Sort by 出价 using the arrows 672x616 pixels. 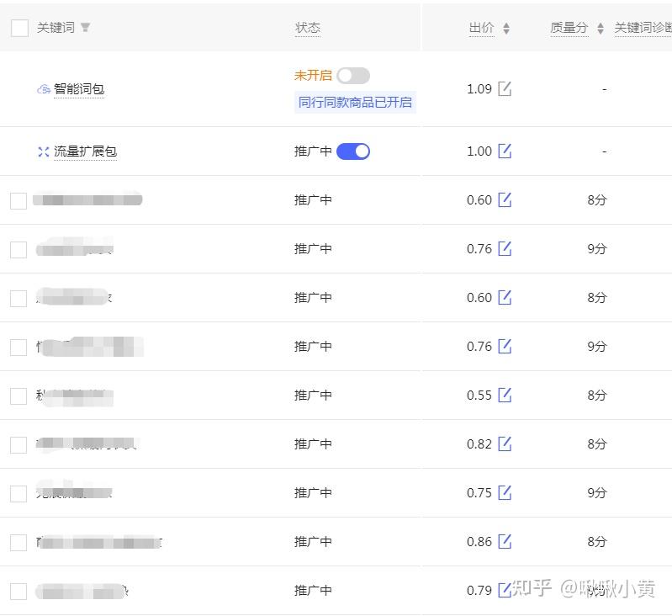506,29
